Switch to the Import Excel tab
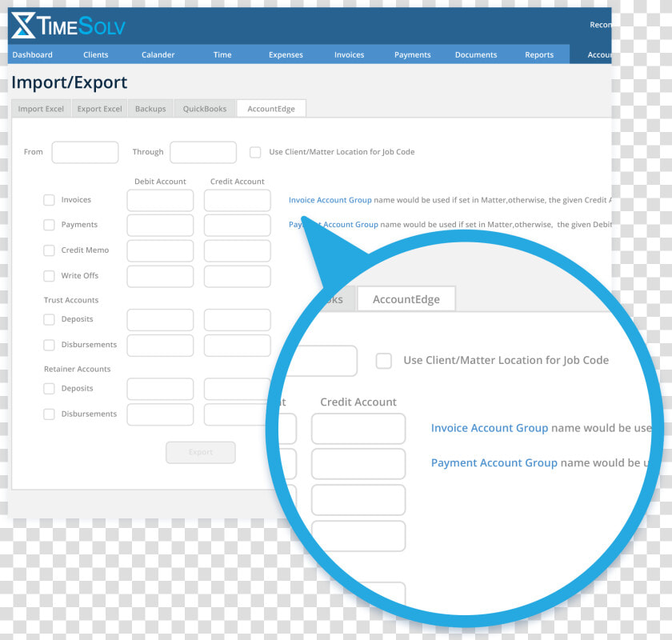Screen dimensions: 672x640 [41, 109]
